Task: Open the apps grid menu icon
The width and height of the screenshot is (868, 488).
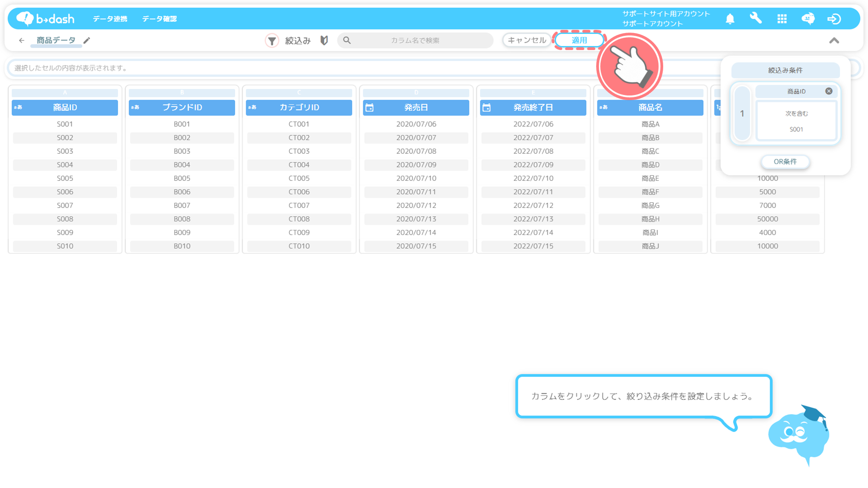Action: coord(782,19)
